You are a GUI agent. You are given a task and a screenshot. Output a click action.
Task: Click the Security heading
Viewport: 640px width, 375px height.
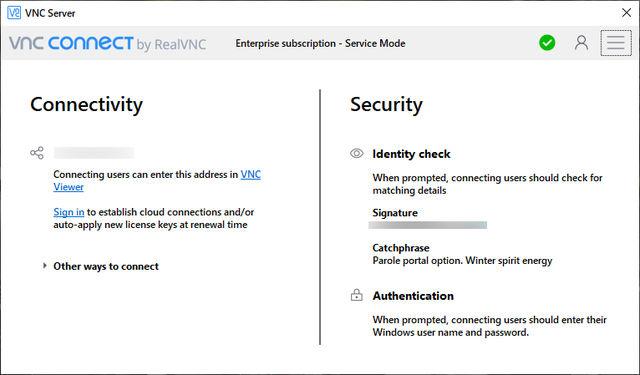386,104
